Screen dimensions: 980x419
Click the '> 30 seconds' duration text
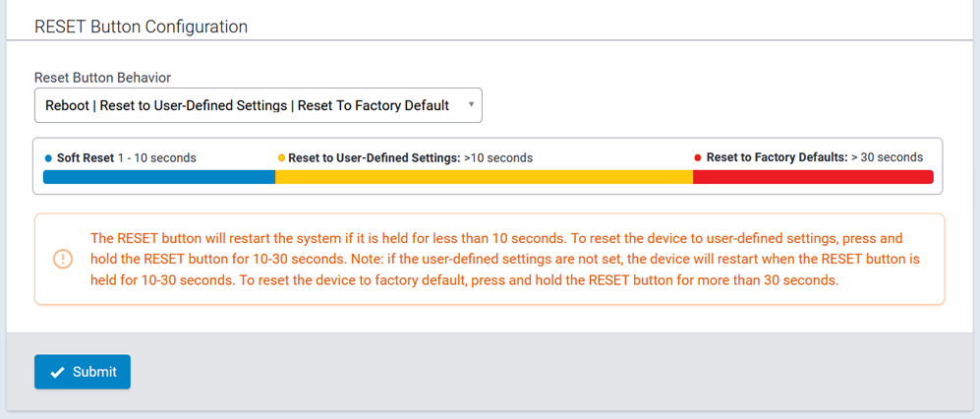887,157
